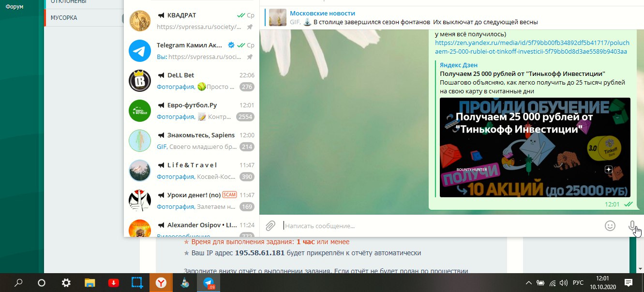The width and height of the screenshot is (644, 292).
Task: Click verified badge on Telegram Камил chat
Action: [x=231, y=45]
